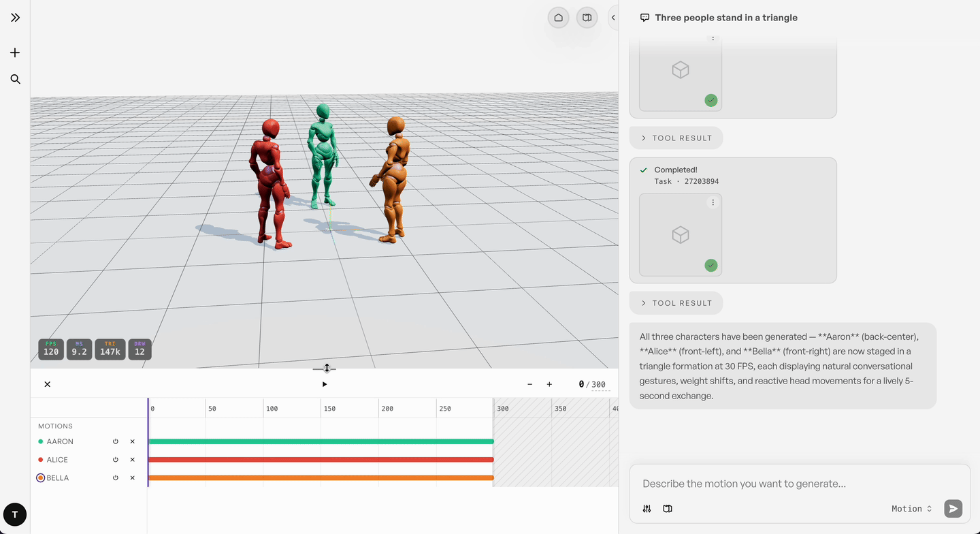Click the MOTIONS section header
Image resolution: width=980 pixels, height=534 pixels.
pyautogui.click(x=55, y=426)
